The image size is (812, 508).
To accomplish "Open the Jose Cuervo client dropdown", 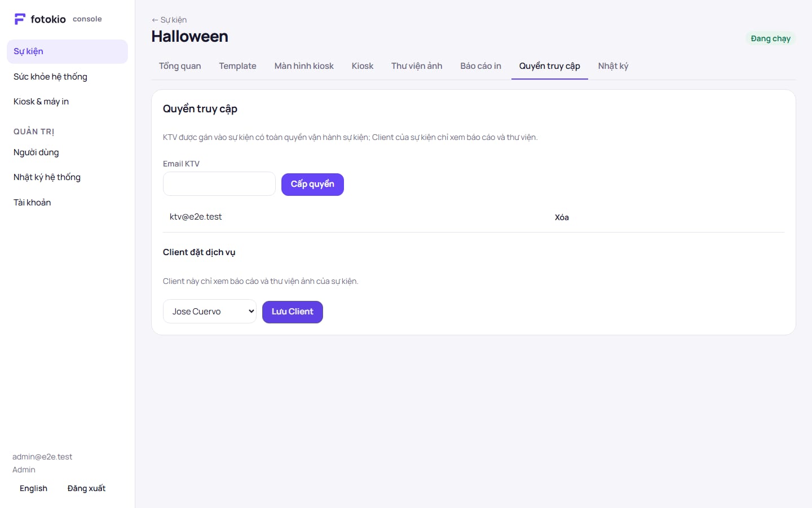I will pyautogui.click(x=210, y=312).
